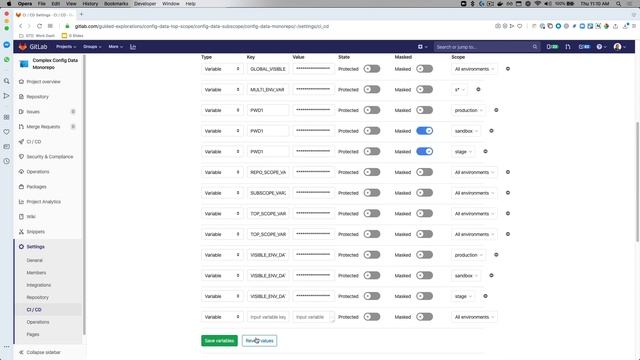640x360 pixels.
Task: Toggle Protected on the empty new-variable row
Action: click(372, 317)
